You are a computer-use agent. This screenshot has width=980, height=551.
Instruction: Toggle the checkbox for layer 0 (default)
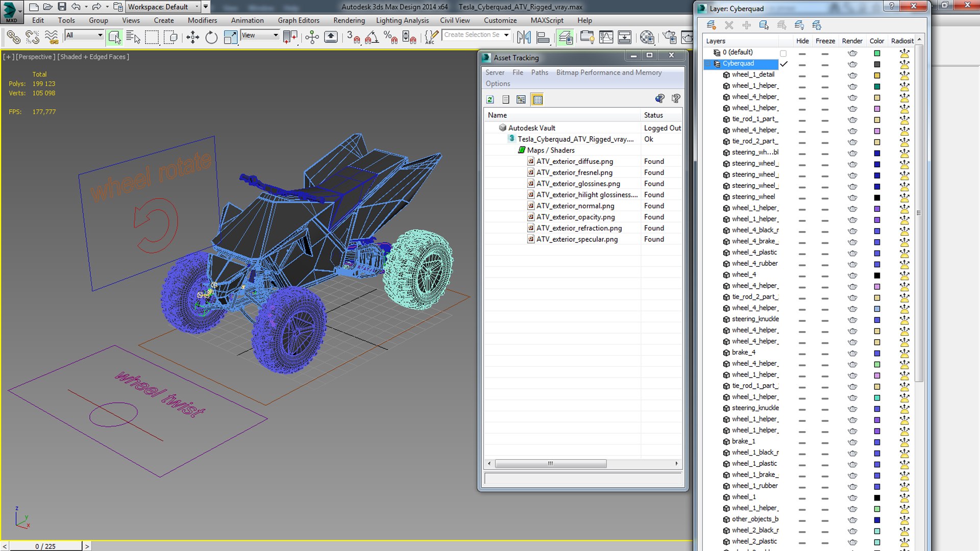tap(783, 53)
